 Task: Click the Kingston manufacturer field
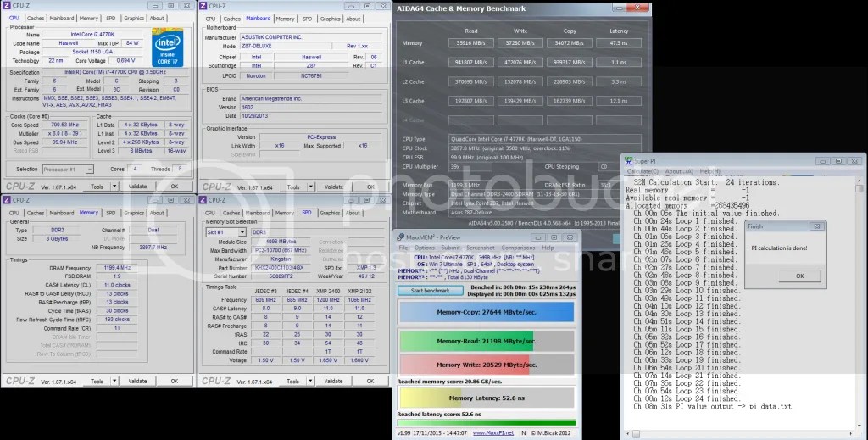[280, 259]
